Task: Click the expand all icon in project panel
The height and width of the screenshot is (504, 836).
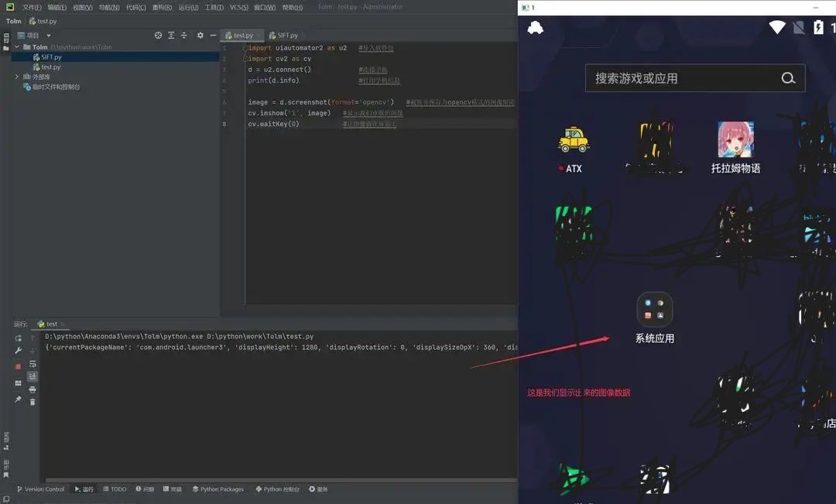Action: (171, 35)
